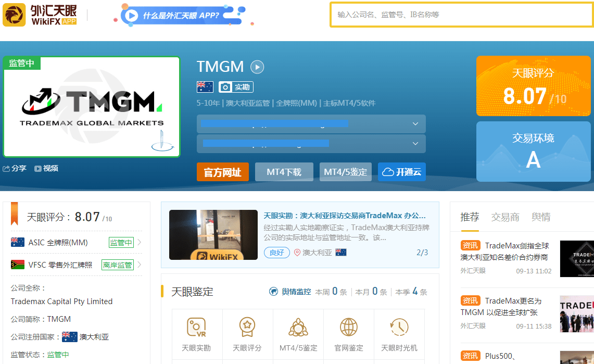The image size is (594, 364).
Task: Open 天眼实勘 VR icon
Action: pos(196,327)
